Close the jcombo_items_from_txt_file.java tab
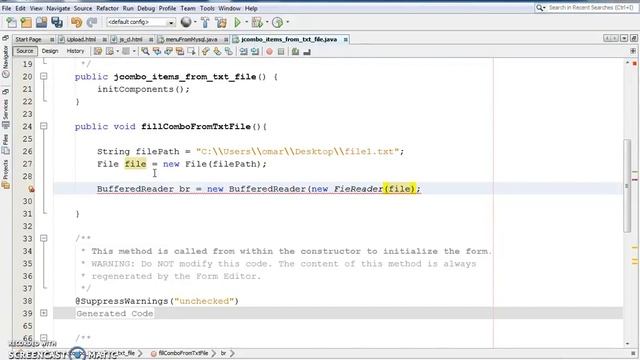This screenshot has height=360, width=640. (x=346, y=40)
